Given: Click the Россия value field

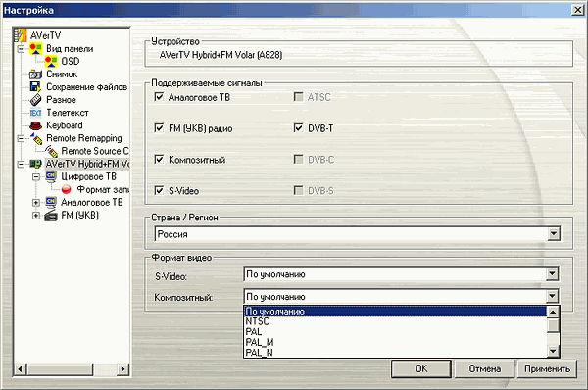Looking at the screenshot, I should click(x=352, y=234).
